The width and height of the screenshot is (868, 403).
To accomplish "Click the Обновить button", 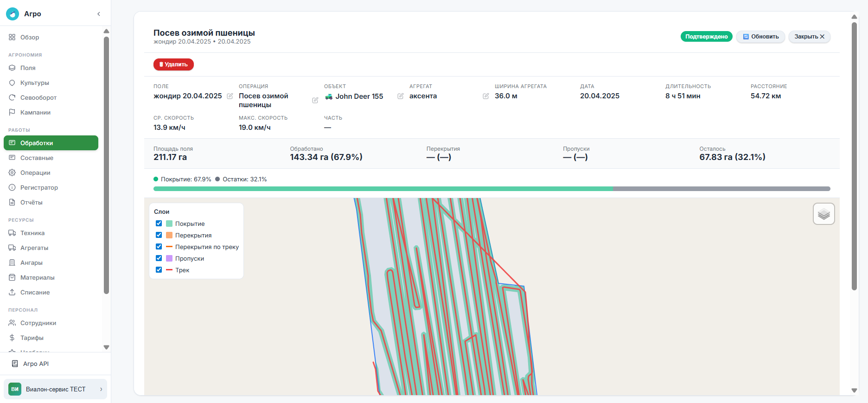I will point(760,37).
